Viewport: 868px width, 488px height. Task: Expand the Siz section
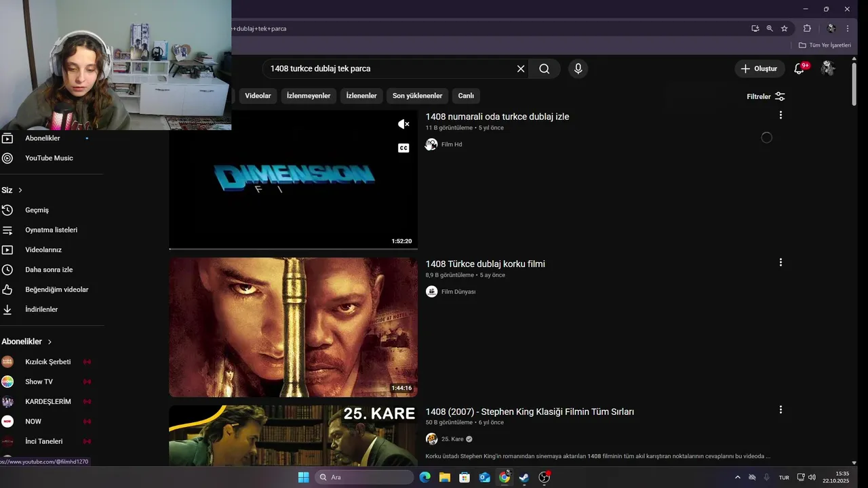[12, 190]
